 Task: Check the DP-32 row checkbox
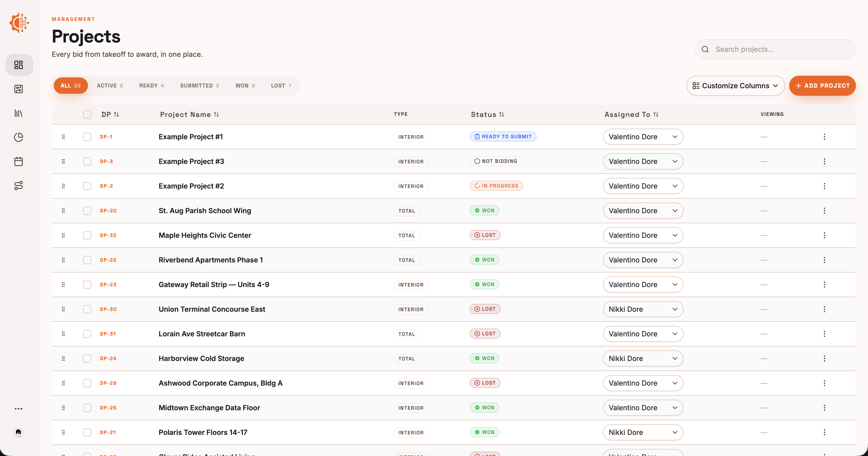tap(87, 235)
